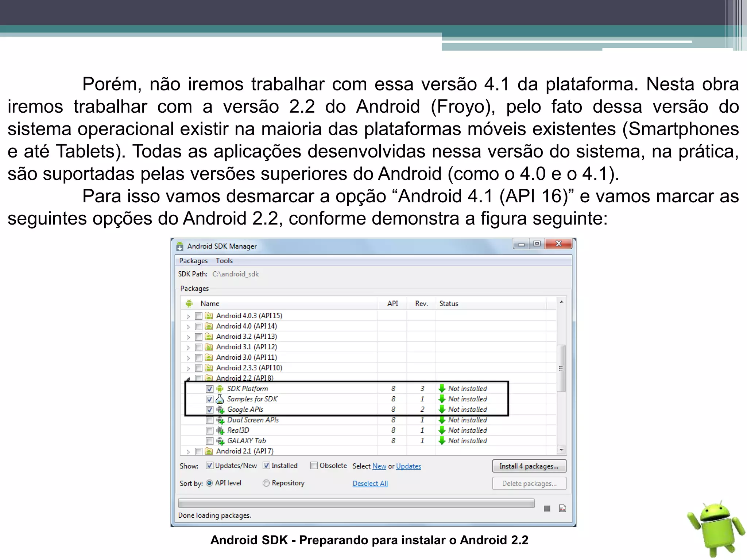747x560 pixels.
Task: Expand the Android 4.0.3 (API 15) node
Action: (x=188, y=316)
